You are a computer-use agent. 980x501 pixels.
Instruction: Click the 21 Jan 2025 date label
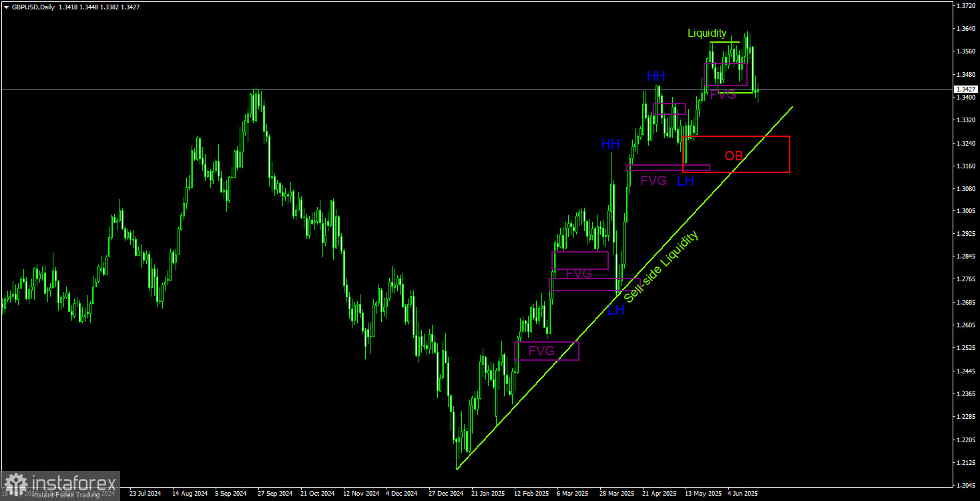pyautogui.click(x=488, y=494)
